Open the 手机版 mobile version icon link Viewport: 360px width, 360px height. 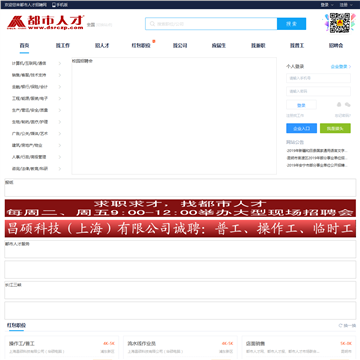coord(60,5)
